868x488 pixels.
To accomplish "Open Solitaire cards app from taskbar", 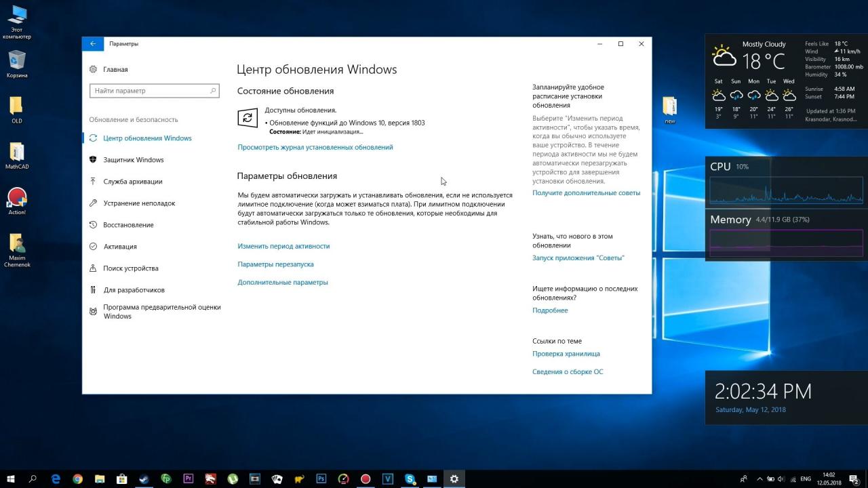I will [277, 479].
